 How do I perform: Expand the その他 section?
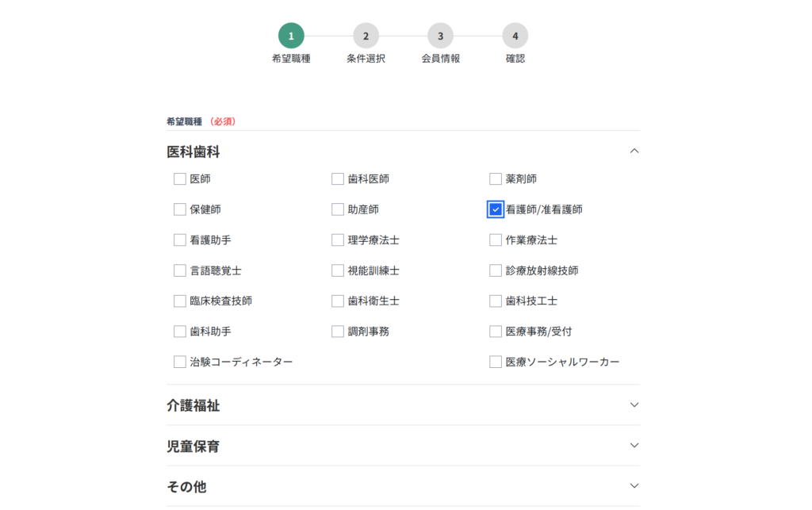click(634, 486)
